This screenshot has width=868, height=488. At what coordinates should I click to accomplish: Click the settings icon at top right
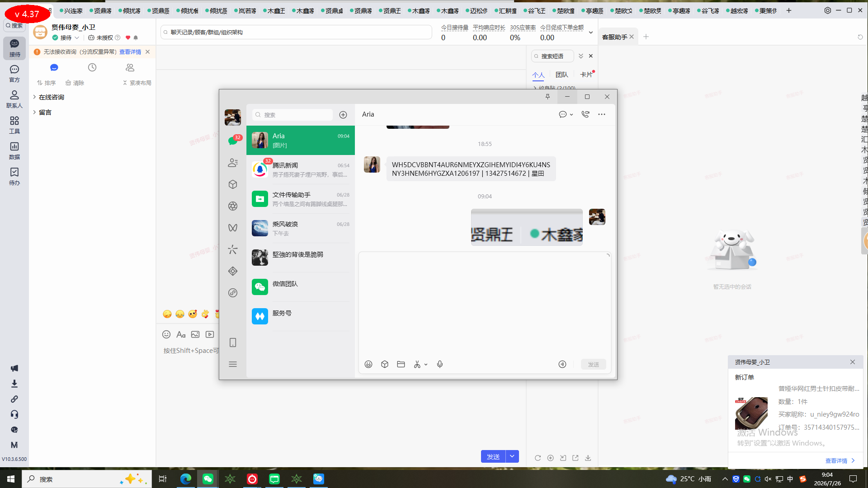point(828,10)
